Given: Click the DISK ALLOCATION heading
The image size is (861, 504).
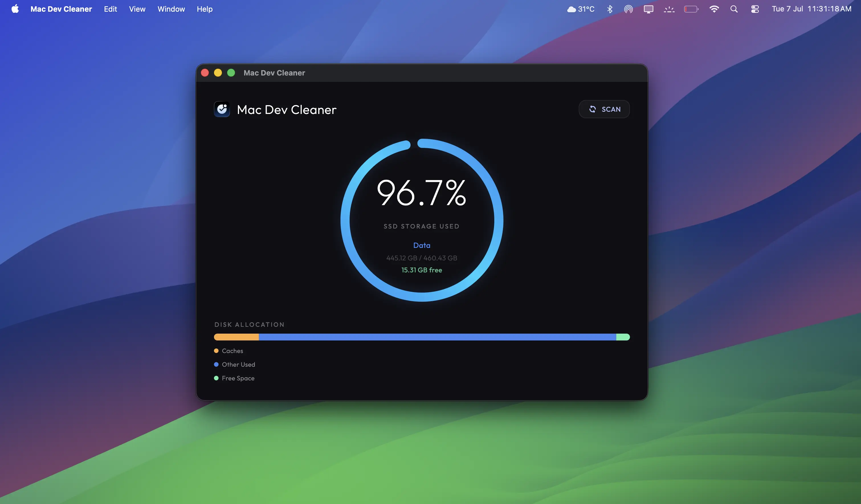Looking at the screenshot, I should [x=249, y=325].
